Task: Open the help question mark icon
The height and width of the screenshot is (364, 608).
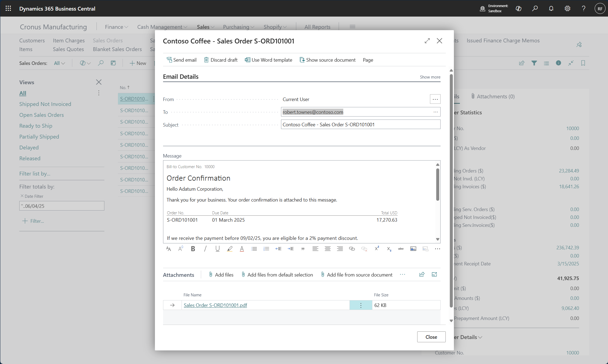Action: (x=584, y=8)
